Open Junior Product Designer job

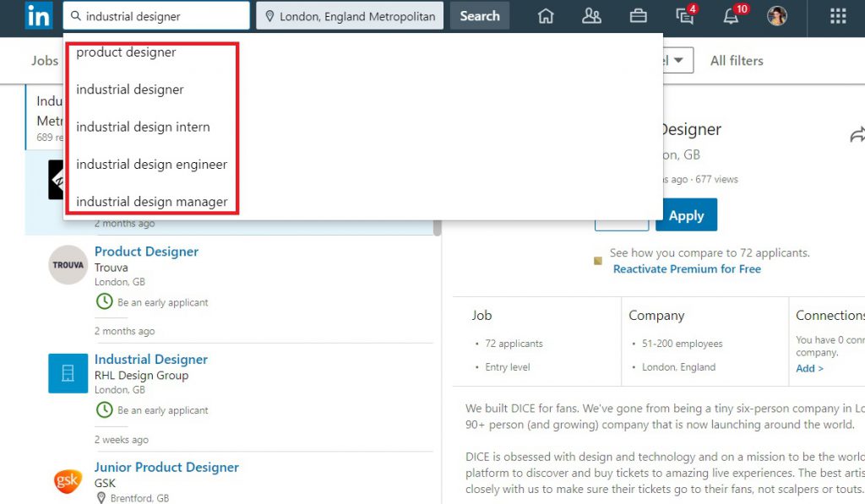coord(166,467)
